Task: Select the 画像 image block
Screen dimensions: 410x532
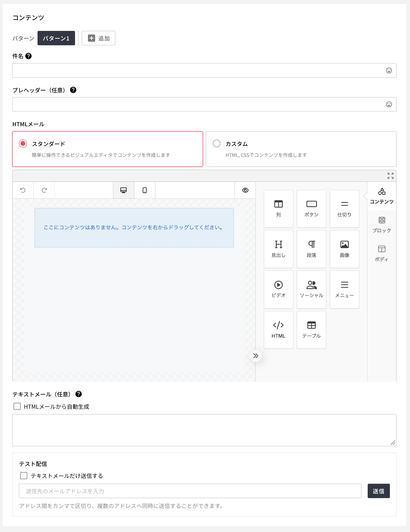Action: click(x=344, y=249)
